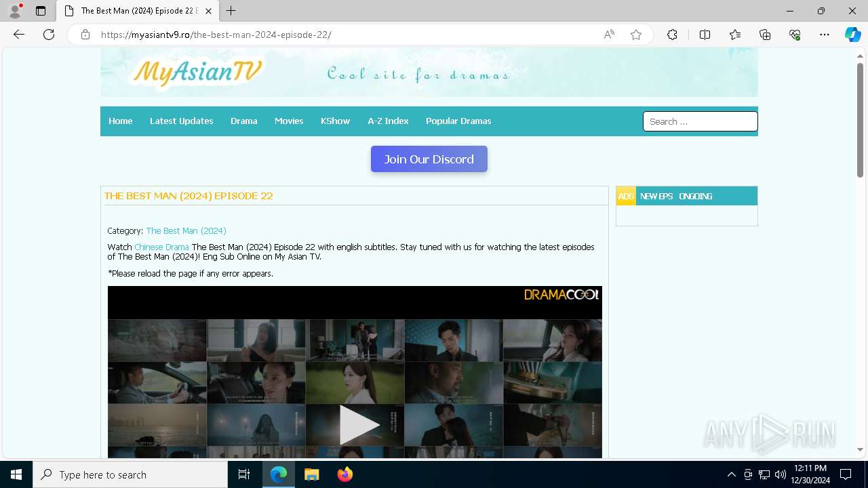Open Firefox on taskbar
This screenshot has height=488, width=868.
[344, 474]
